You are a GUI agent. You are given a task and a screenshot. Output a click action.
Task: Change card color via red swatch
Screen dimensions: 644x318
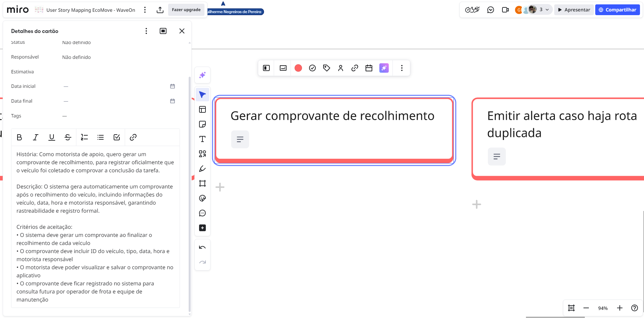click(x=298, y=68)
